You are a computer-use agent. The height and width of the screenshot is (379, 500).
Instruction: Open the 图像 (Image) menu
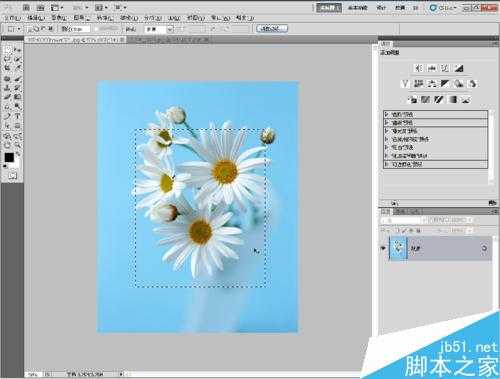pyautogui.click(x=59, y=18)
